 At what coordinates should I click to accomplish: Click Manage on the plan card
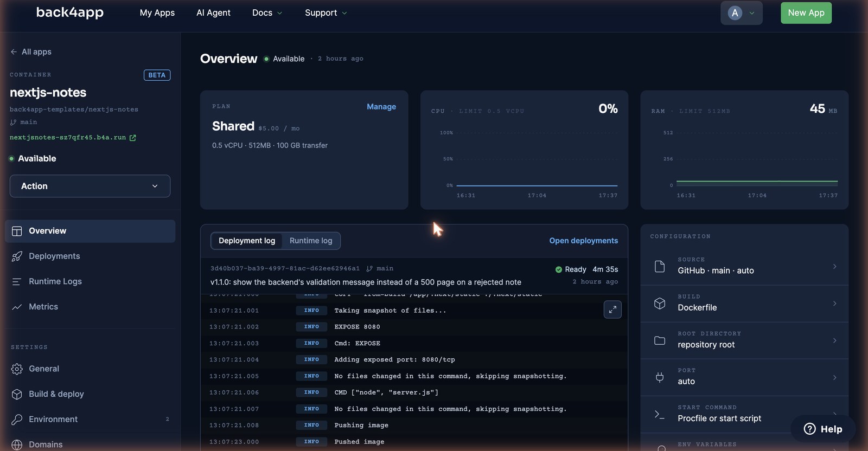381,107
